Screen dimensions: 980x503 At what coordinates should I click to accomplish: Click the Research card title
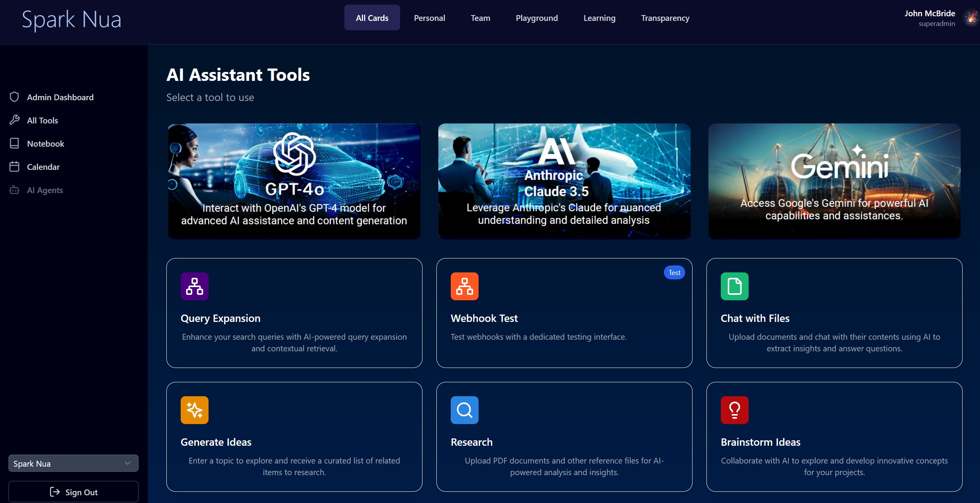pos(472,442)
